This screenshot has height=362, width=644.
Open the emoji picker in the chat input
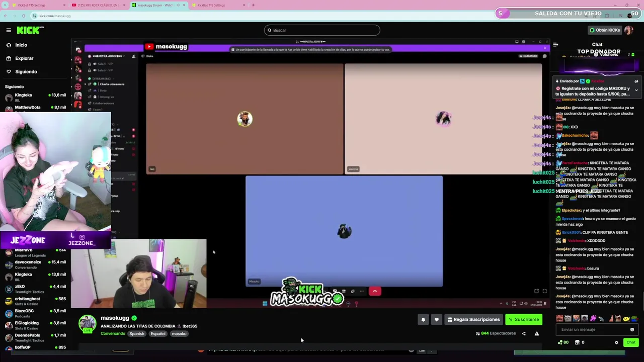click(x=632, y=329)
